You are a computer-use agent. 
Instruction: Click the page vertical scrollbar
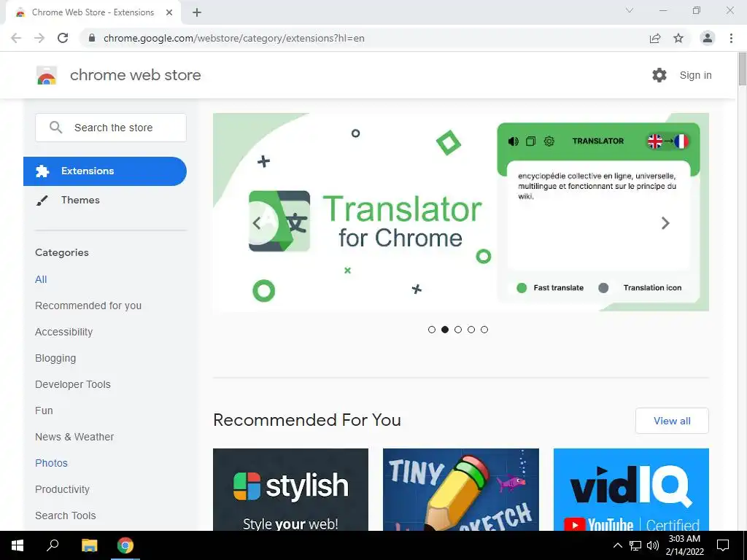(742, 69)
